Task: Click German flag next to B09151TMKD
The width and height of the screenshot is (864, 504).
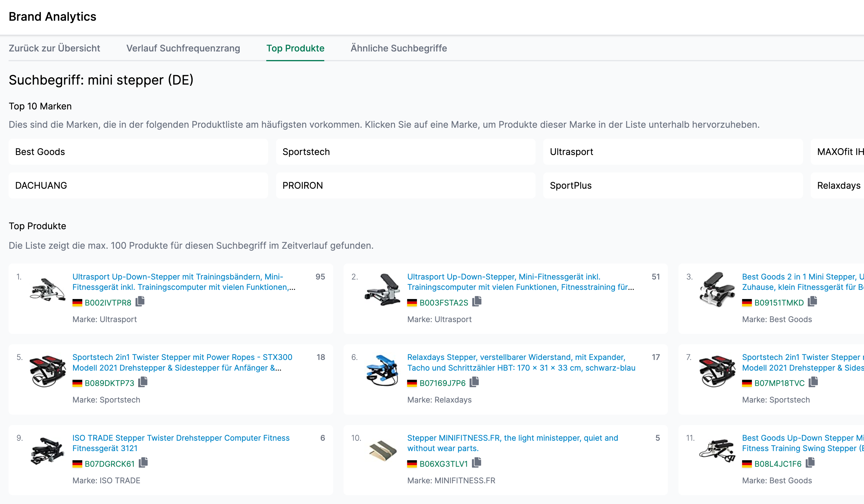Action: tap(747, 303)
